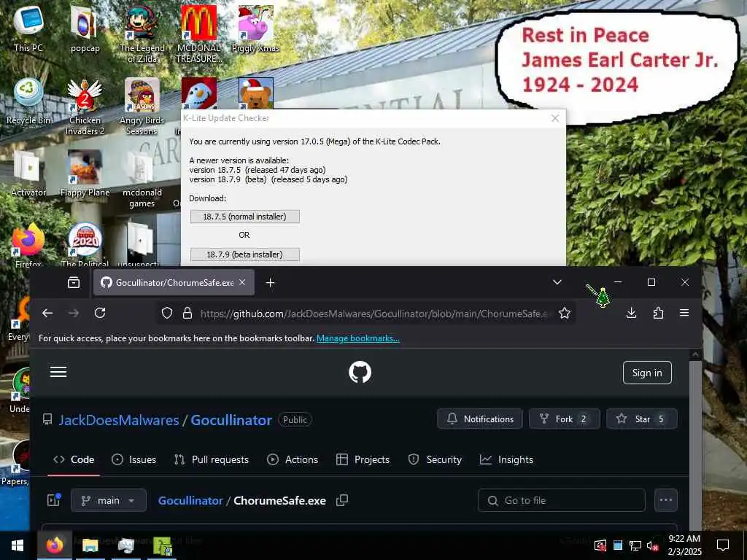Open the Recycle Bin
Screen dimensions: 747x560
[28, 101]
